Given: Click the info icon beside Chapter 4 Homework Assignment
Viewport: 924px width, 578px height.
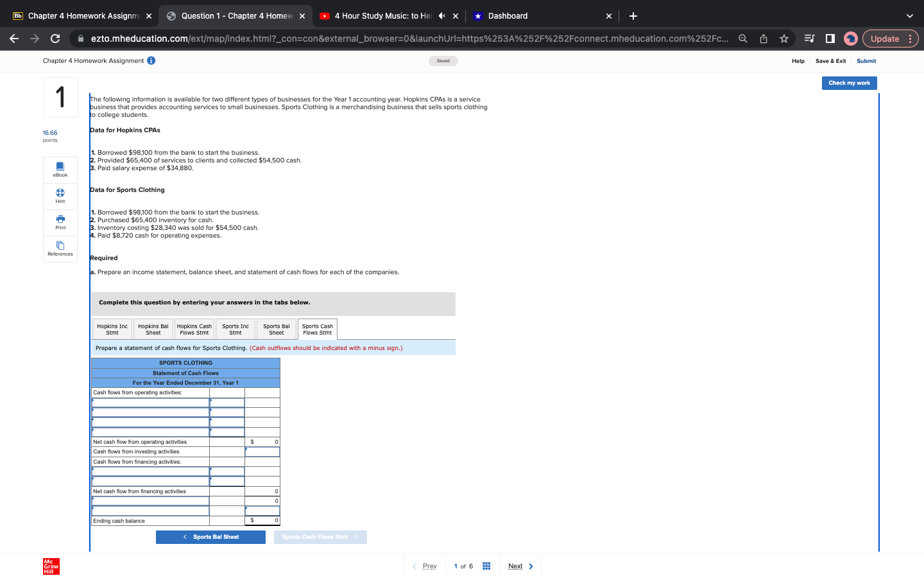Looking at the screenshot, I should [x=151, y=60].
